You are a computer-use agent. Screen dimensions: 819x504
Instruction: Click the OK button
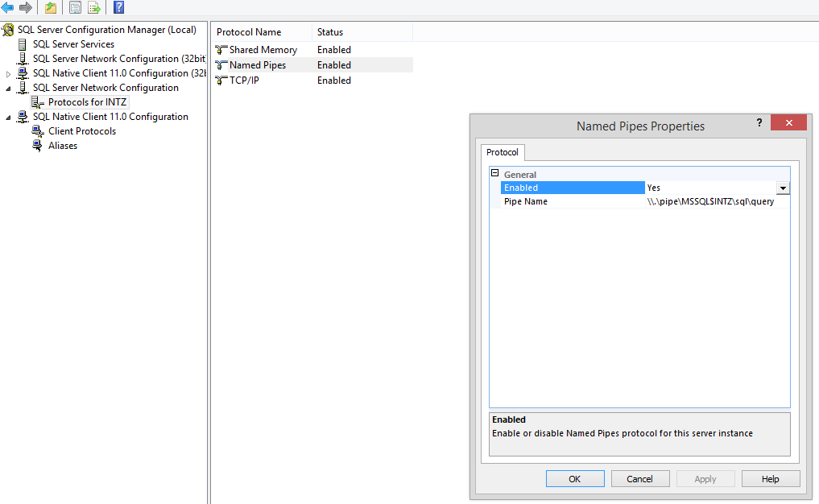(575, 479)
